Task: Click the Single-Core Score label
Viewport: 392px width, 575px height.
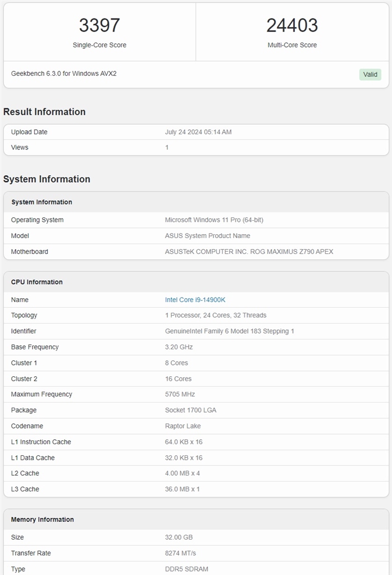Action: (99, 45)
